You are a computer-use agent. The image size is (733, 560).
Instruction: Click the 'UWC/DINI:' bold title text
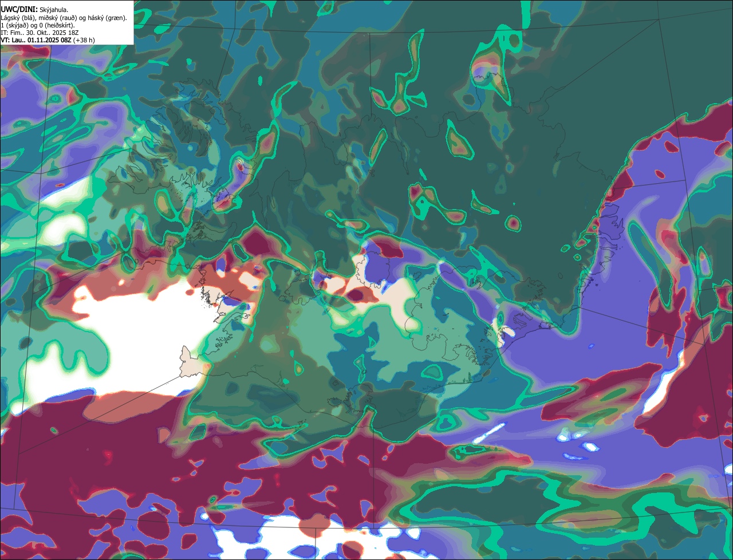point(19,10)
